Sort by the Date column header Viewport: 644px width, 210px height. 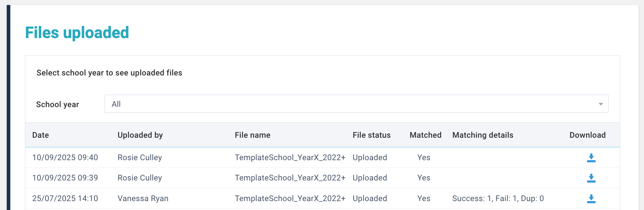coord(41,135)
